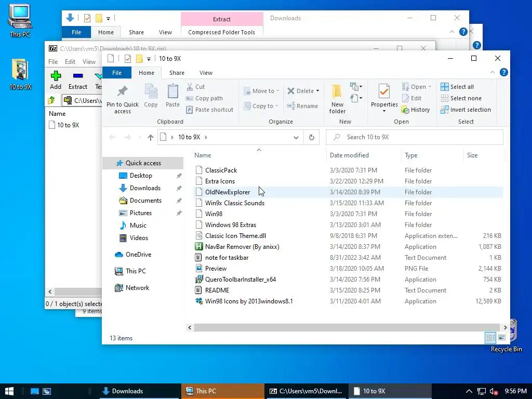Click Select none option

coord(461,98)
